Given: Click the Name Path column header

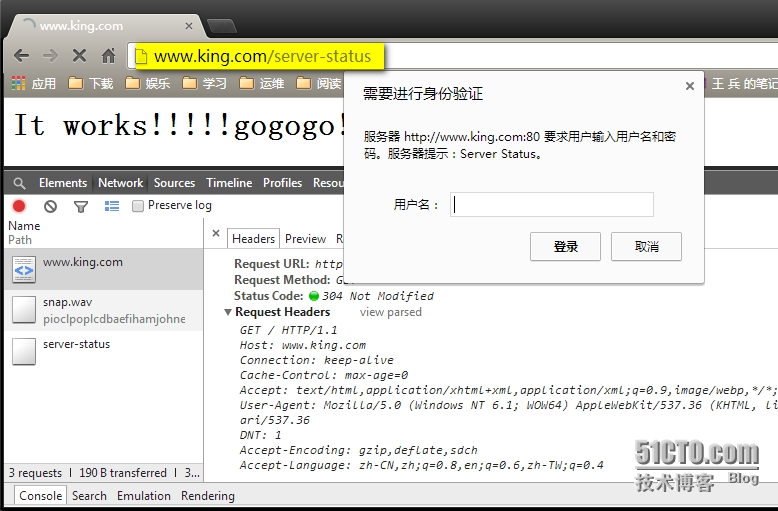Looking at the screenshot, I should 104,233.
